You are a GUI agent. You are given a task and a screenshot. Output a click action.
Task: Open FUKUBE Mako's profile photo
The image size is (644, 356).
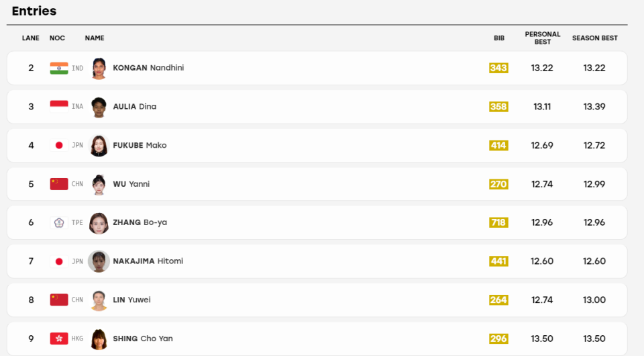(x=99, y=146)
